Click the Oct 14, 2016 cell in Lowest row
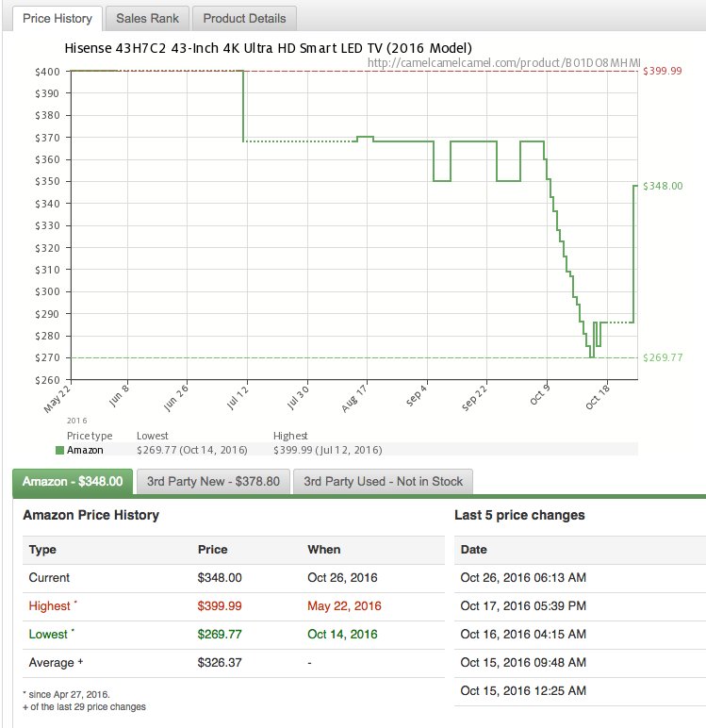 click(x=342, y=635)
